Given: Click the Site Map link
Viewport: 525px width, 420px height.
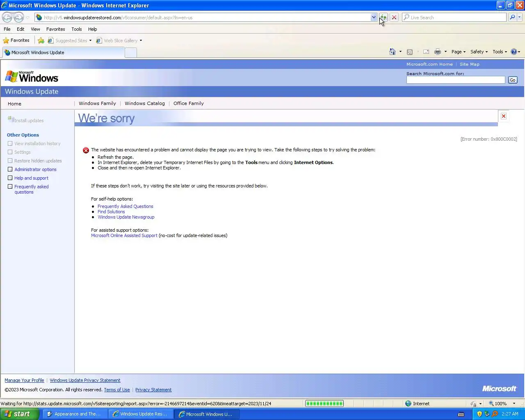Looking at the screenshot, I should coord(469,64).
